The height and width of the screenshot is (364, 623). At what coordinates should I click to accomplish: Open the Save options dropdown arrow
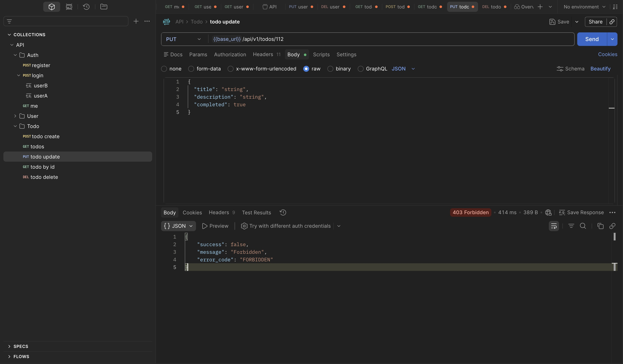pyautogui.click(x=577, y=22)
